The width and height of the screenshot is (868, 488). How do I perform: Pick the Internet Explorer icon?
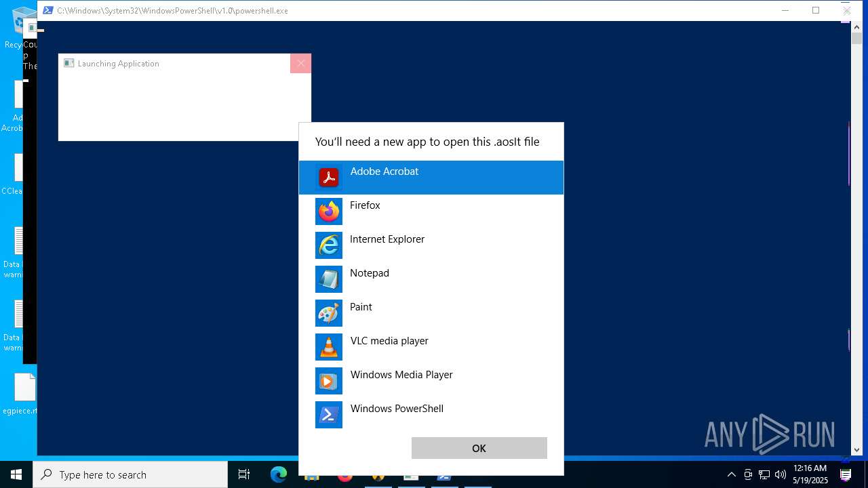click(329, 245)
